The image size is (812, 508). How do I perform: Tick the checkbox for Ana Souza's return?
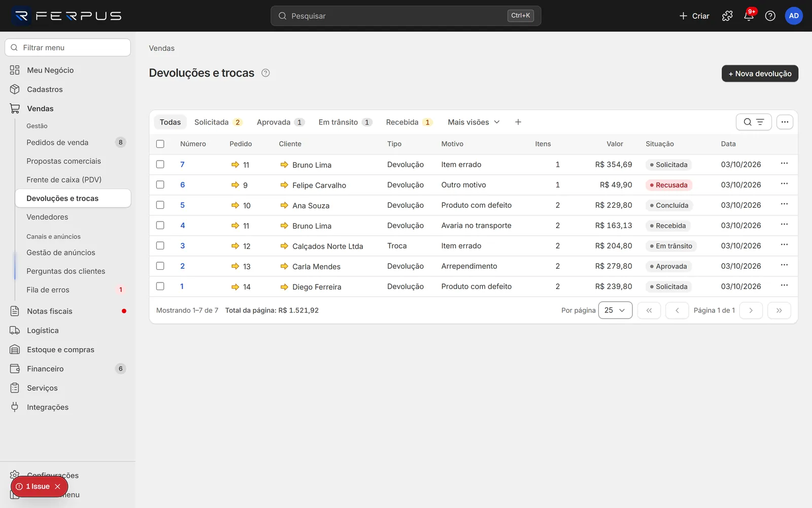pos(160,205)
